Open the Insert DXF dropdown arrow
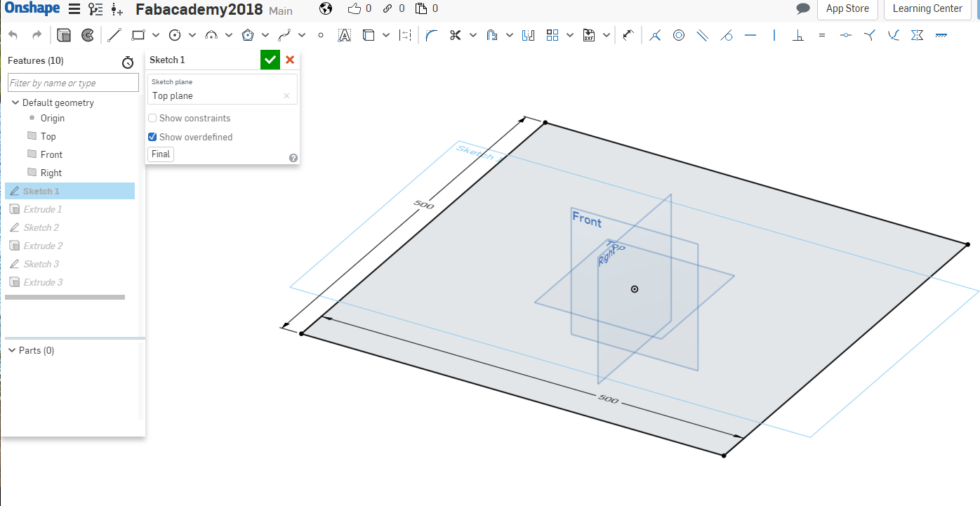Image resolution: width=980 pixels, height=506 pixels. [x=607, y=35]
